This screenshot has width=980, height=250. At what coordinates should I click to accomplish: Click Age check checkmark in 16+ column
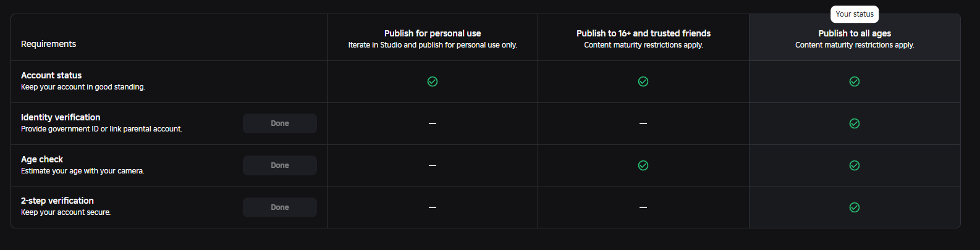coord(643,165)
